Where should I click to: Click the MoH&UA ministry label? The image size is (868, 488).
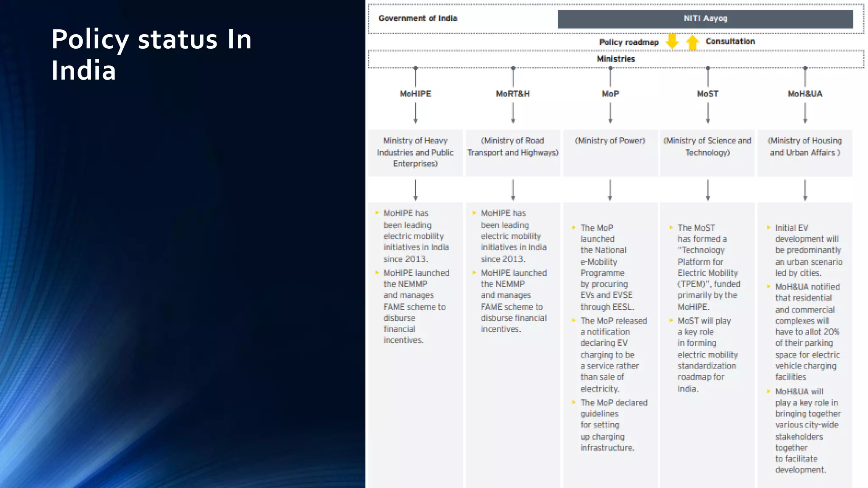tap(805, 94)
